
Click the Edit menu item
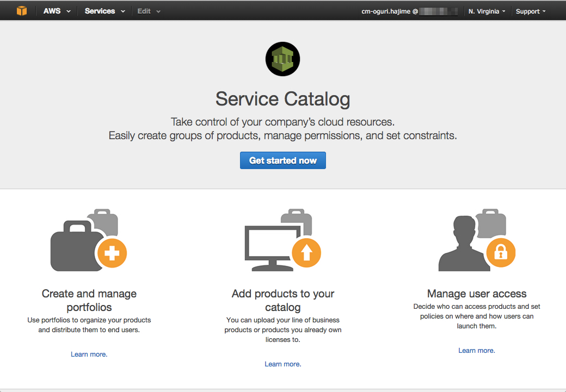point(144,11)
